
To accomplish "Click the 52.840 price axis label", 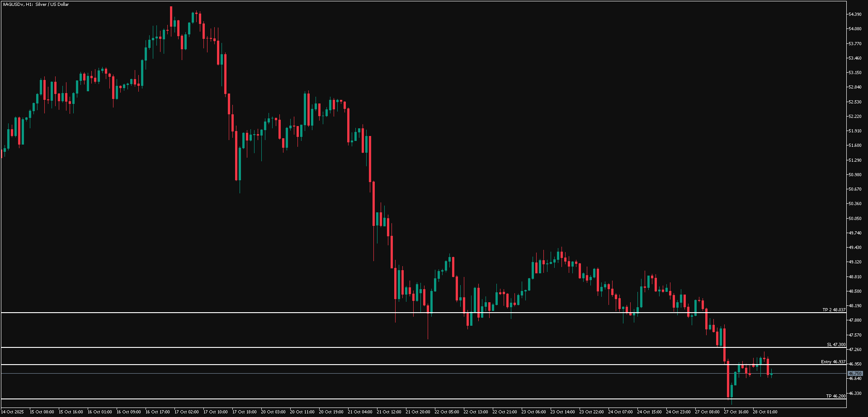I will [855, 87].
